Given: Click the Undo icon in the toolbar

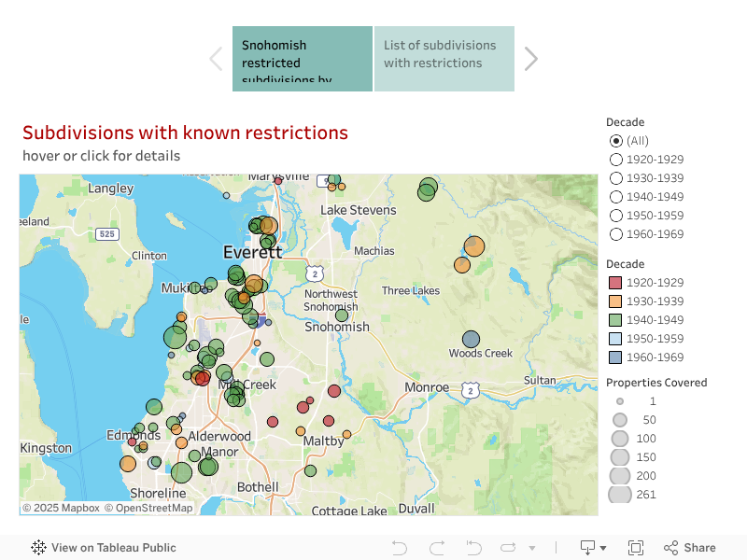Looking at the screenshot, I should [x=400, y=548].
